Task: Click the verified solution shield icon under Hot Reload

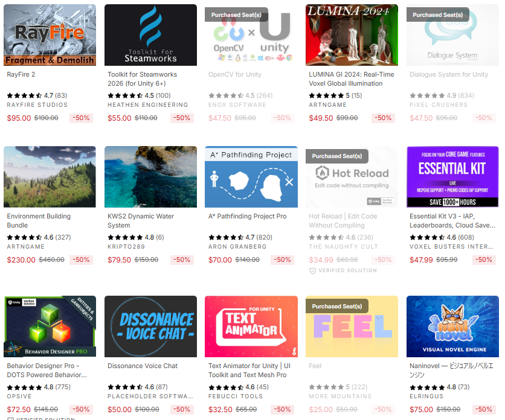Action: click(x=312, y=271)
